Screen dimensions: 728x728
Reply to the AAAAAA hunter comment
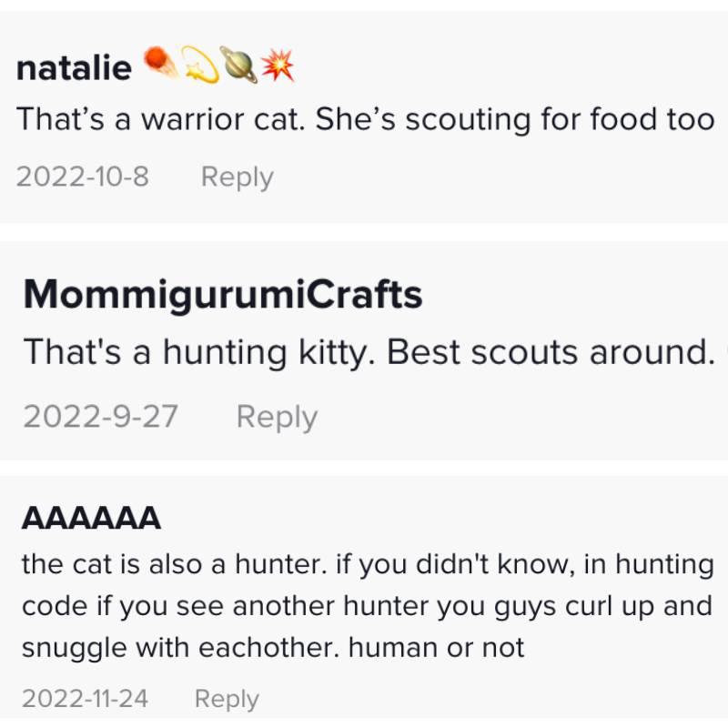[x=227, y=699]
